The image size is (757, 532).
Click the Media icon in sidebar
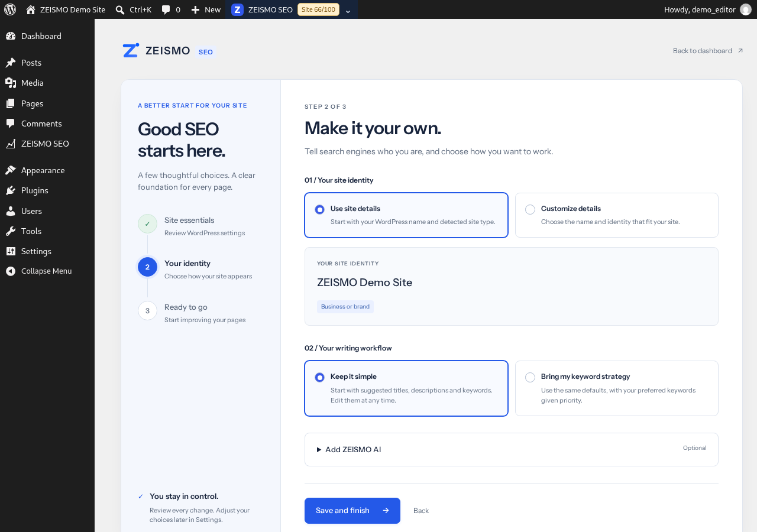(x=11, y=83)
